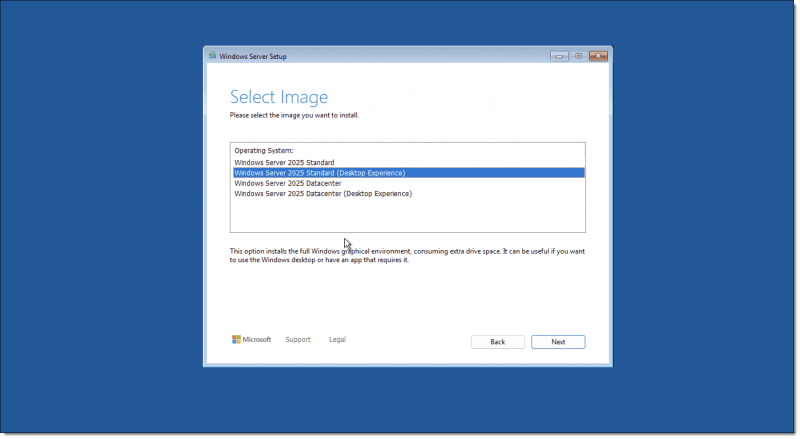The image size is (800, 439).
Task: Click the Next button
Action: (x=558, y=342)
